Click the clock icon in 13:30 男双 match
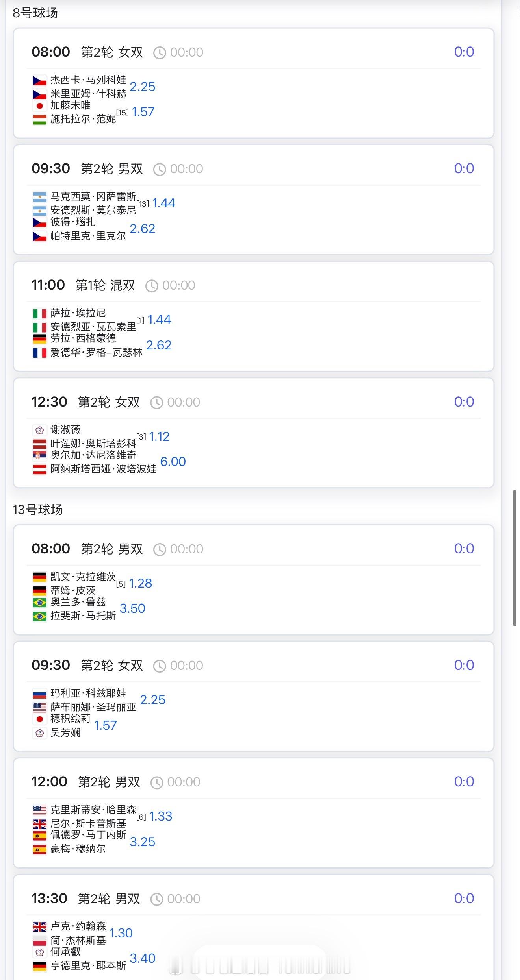Viewport: 520px width, 980px height. point(157,899)
